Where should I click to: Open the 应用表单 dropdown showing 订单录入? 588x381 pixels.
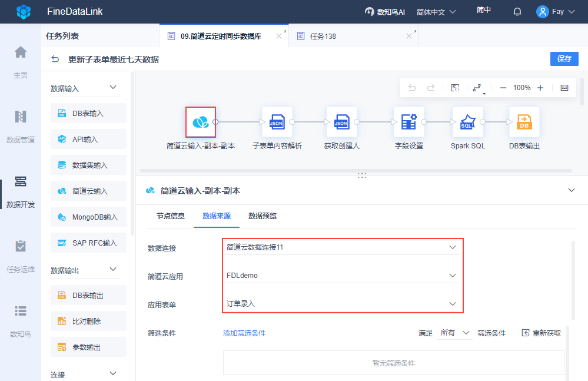click(341, 303)
